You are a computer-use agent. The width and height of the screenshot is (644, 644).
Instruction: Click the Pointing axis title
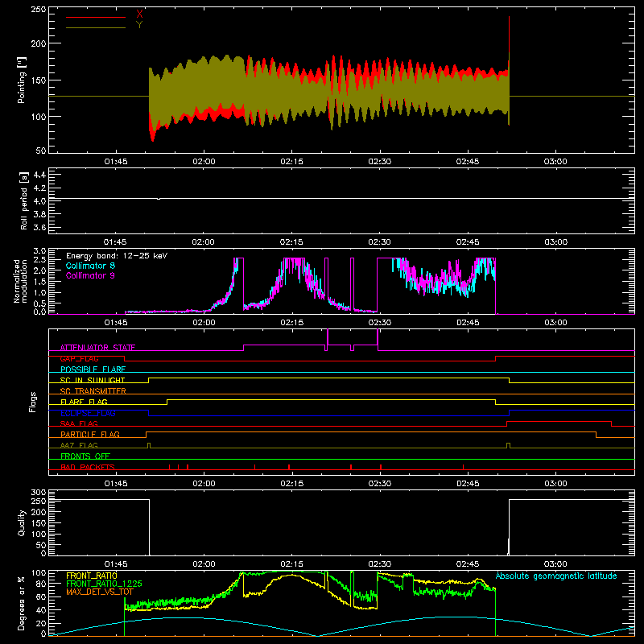point(22,80)
